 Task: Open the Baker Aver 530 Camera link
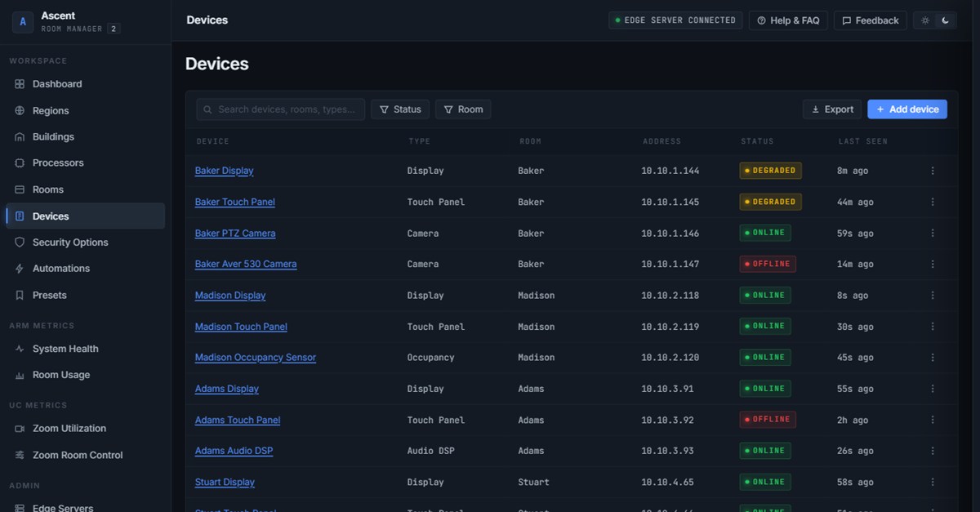coord(246,265)
